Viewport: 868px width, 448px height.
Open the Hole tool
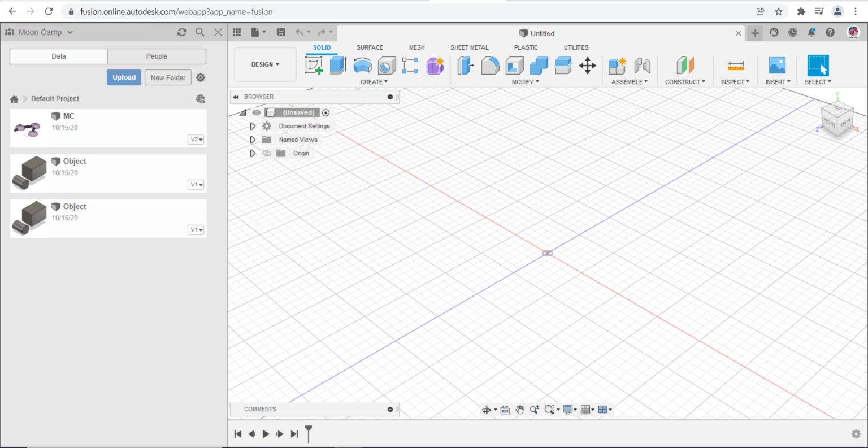(x=387, y=65)
